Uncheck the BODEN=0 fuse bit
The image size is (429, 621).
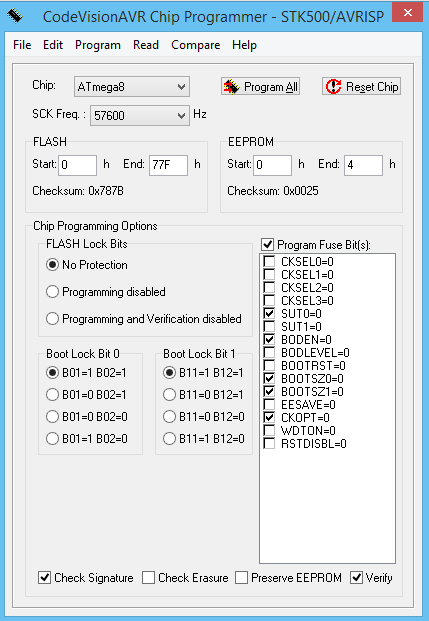point(269,339)
